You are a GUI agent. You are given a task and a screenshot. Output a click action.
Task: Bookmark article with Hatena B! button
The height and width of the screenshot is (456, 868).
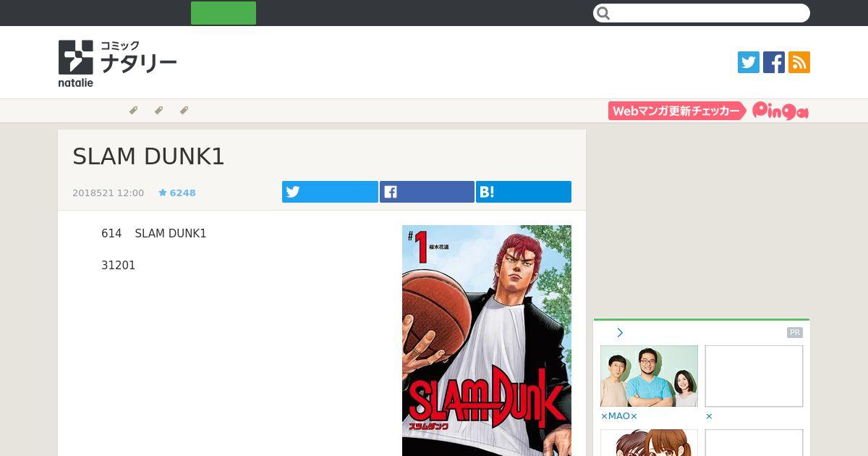[x=524, y=192]
